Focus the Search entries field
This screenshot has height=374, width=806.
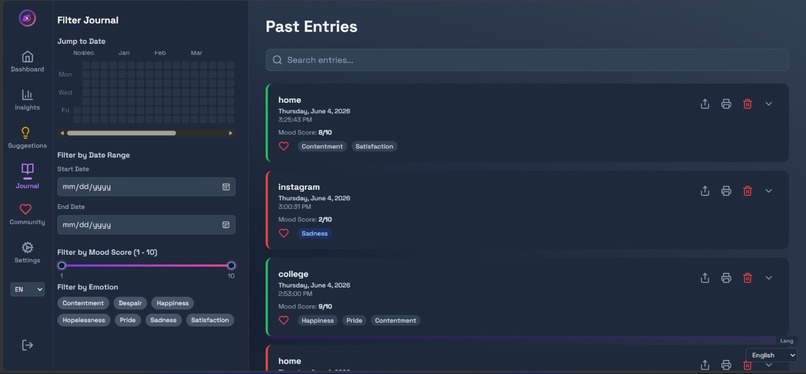coord(527,60)
